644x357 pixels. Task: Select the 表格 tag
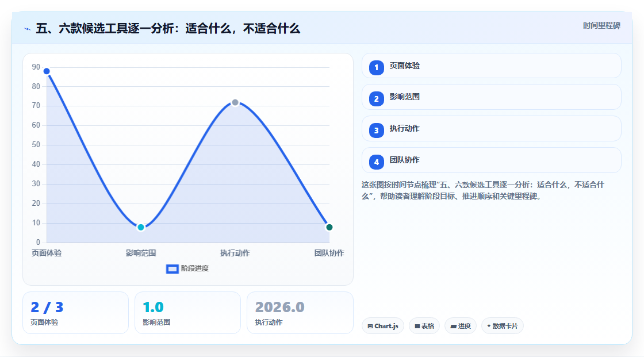[x=424, y=326]
